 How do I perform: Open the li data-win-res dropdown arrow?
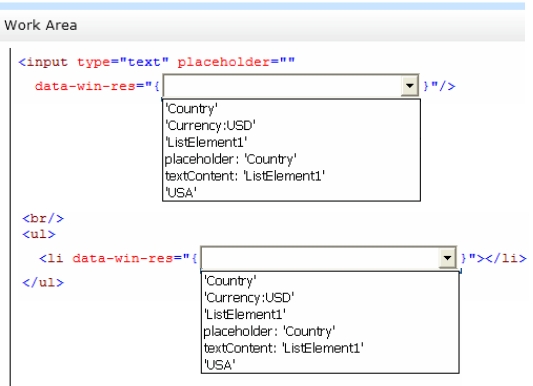tap(447, 258)
